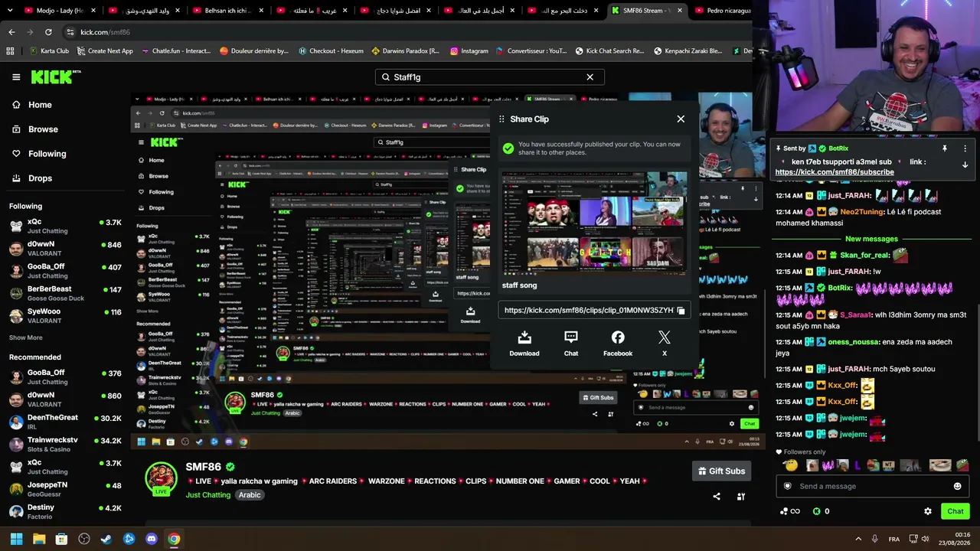This screenshot has height=551, width=980.
Task: Open the Instagram bookmark
Action: (469, 51)
